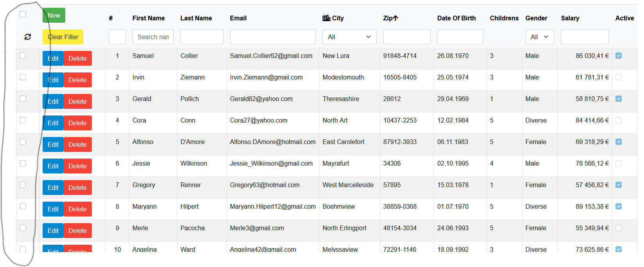Uncheck Active for Maryann Hilpert

[619, 206]
